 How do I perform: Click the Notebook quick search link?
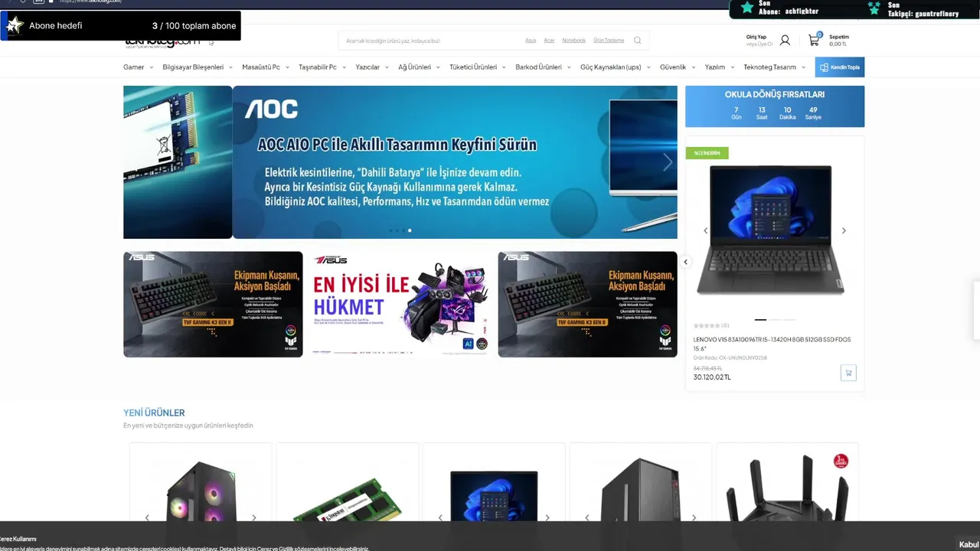[x=573, y=41]
